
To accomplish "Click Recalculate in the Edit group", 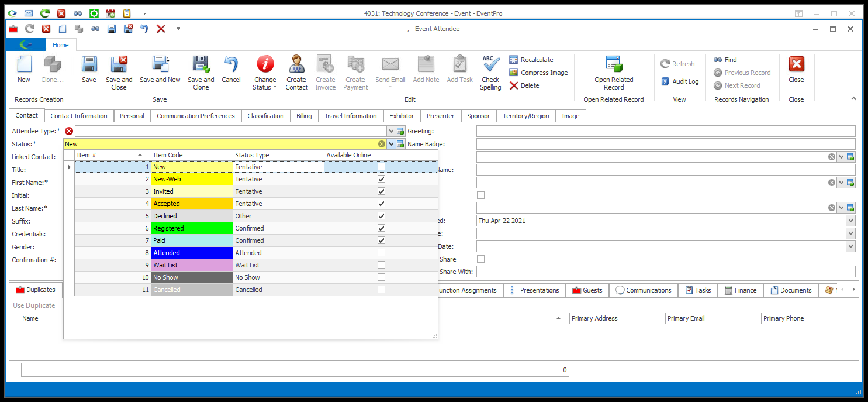I will [x=531, y=60].
